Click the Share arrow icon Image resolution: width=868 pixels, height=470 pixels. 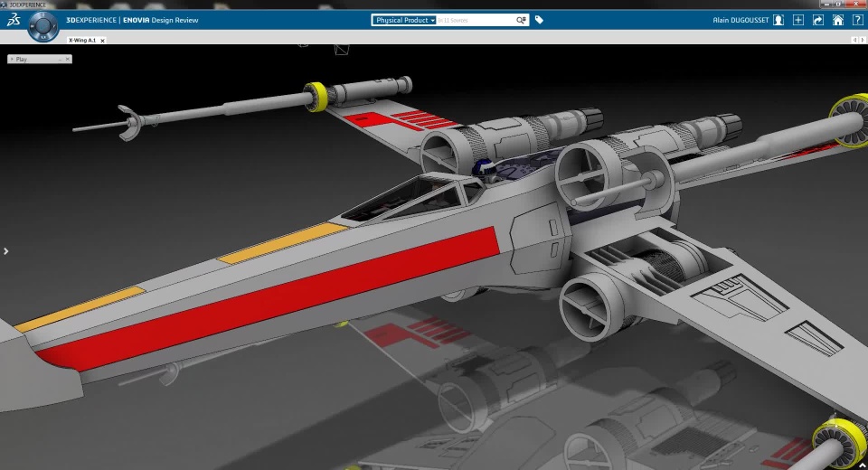tap(818, 20)
